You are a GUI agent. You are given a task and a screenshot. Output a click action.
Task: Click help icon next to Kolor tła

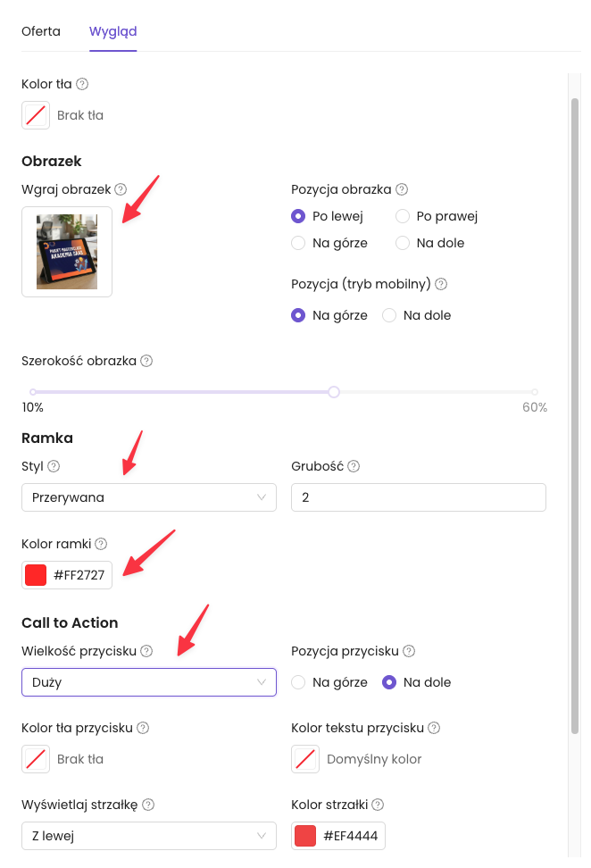[82, 84]
